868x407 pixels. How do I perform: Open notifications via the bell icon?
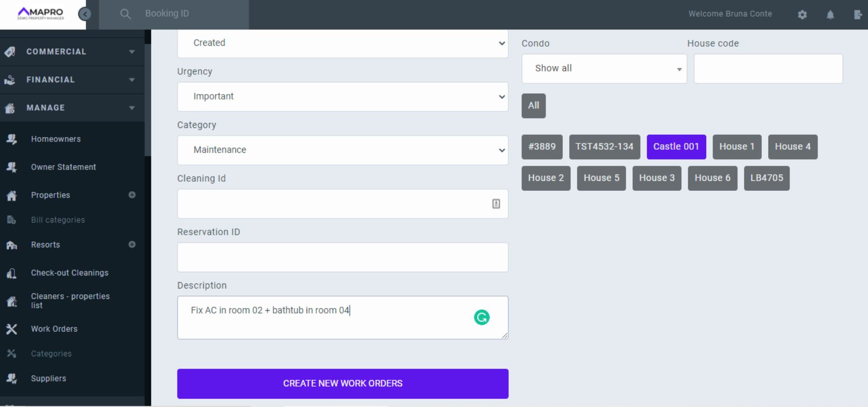830,14
